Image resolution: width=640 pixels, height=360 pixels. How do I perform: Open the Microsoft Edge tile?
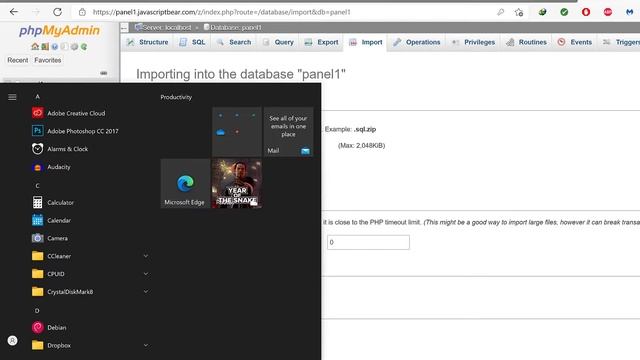185,183
